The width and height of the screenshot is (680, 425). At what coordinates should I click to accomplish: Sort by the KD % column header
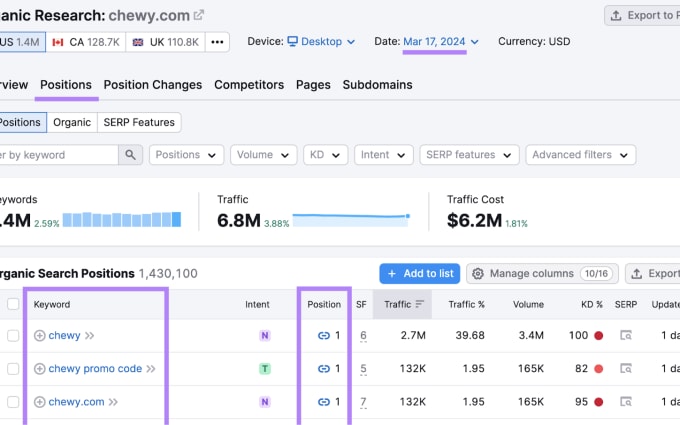click(x=592, y=304)
